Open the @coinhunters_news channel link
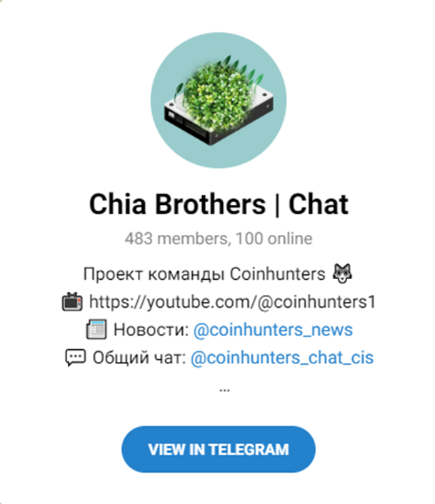 [273, 330]
